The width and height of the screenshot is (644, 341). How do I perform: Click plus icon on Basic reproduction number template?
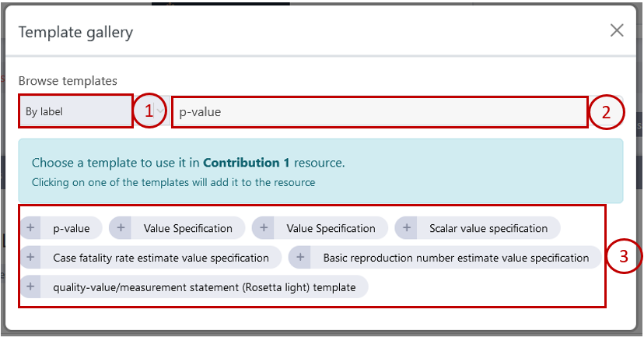tap(300, 258)
